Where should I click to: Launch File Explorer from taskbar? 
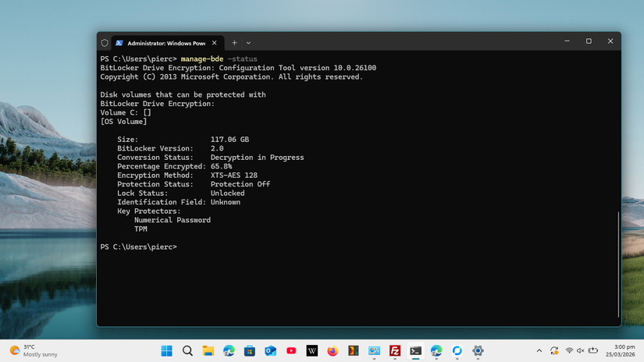(x=208, y=351)
